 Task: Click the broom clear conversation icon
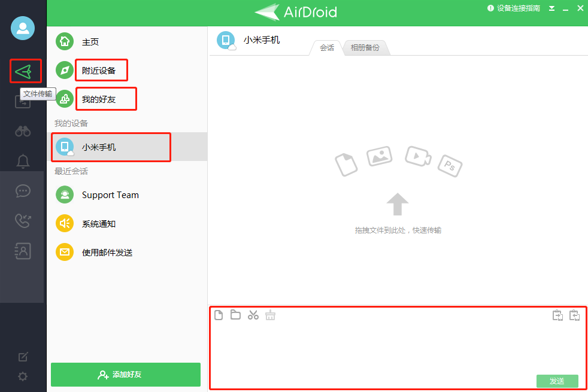click(x=271, y=315)
